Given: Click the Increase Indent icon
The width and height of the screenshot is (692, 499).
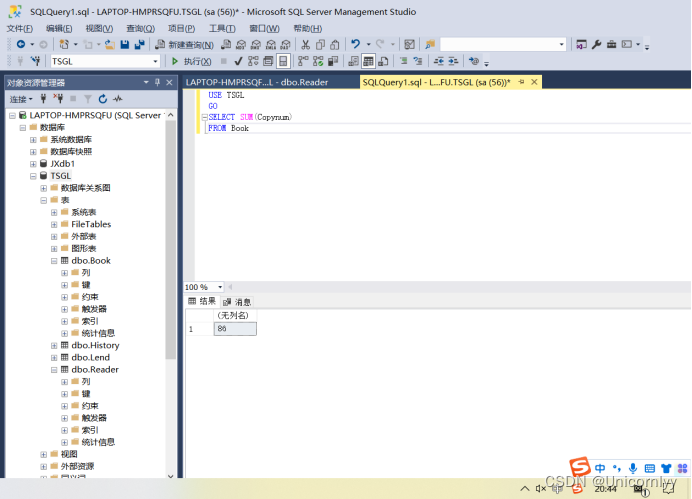Looking at the screenshot, I should pyautogui.click(x=453, y=61).
